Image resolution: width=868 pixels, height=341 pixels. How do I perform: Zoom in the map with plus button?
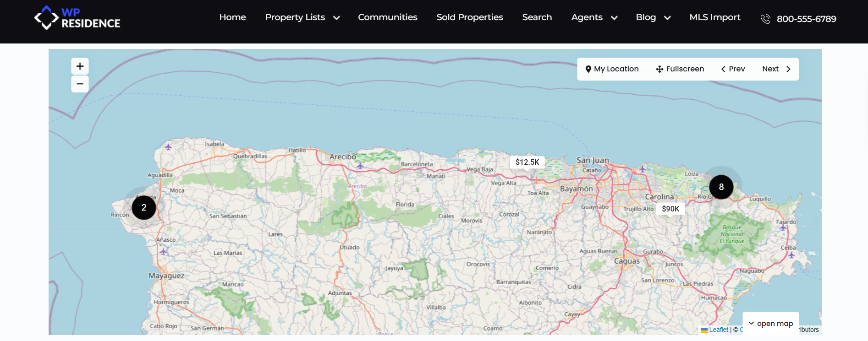point(80,66)
